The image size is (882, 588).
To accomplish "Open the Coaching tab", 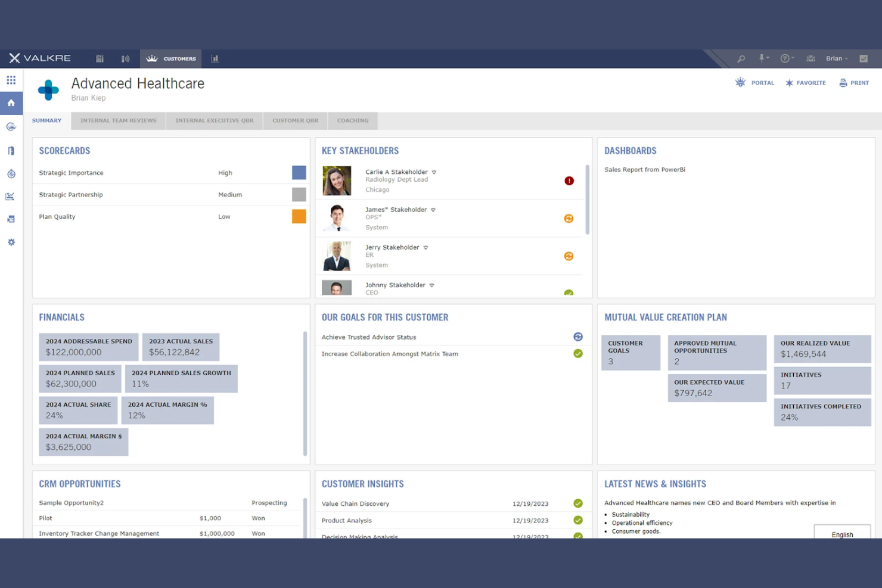I will [x=352, y=120].
